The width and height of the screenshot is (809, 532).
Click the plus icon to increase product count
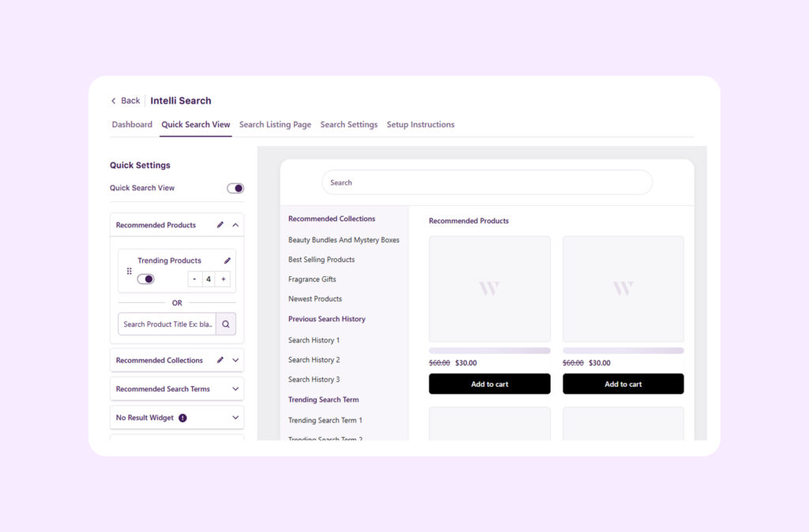tap(224, 279)
